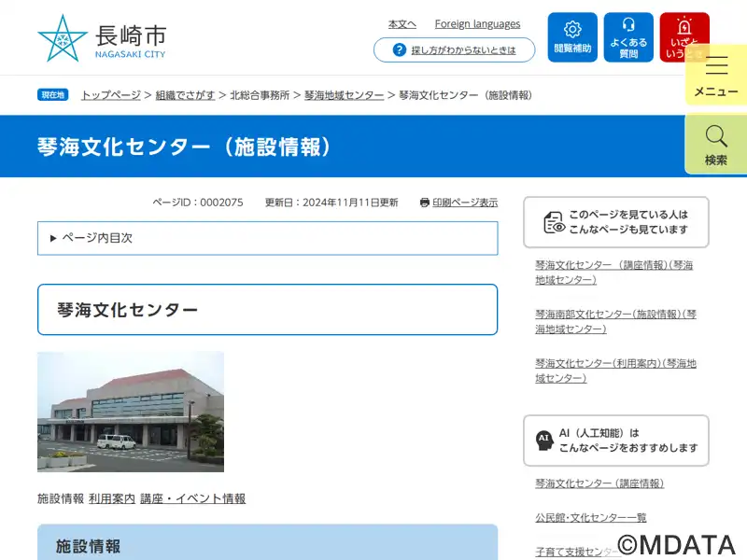Open AI recommended 琴海文化センター(講座情報) link
The width and height of the screenshot is (747, 560).
(599, 483)
